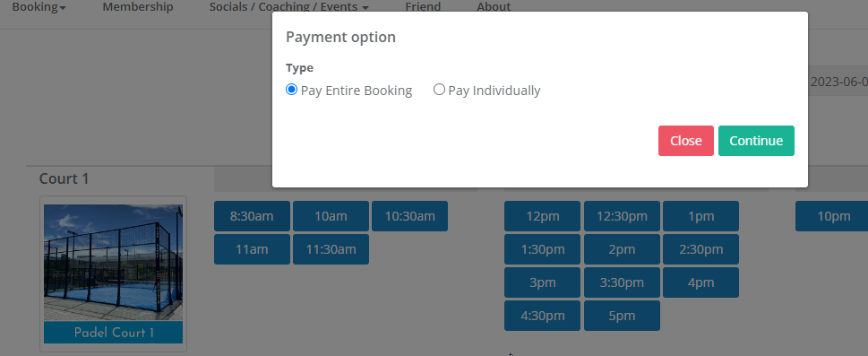
Task: Click the Padel Court 1 photo thumbnail
Action: point(114,262)
